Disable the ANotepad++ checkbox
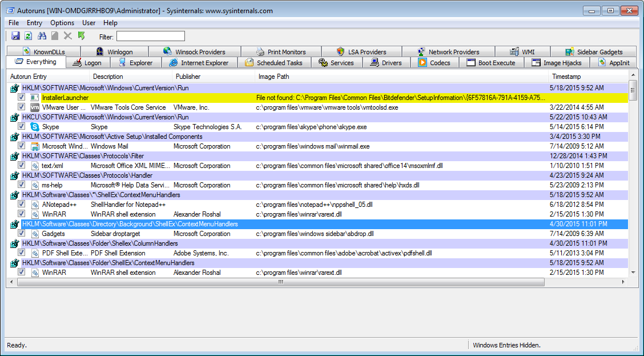Viewport: 644px width, 356px height. point(21,205)
